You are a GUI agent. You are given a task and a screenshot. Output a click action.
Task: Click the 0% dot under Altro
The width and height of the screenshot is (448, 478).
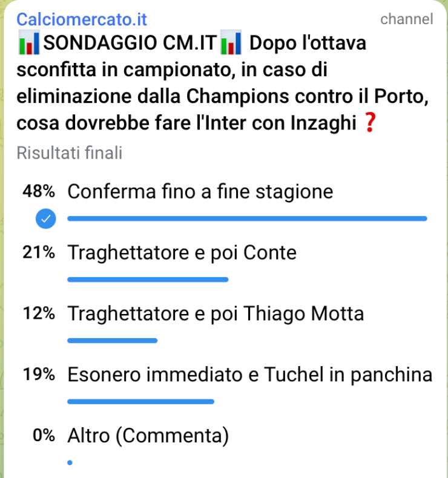pyautogui.click(x=70, y=463)
